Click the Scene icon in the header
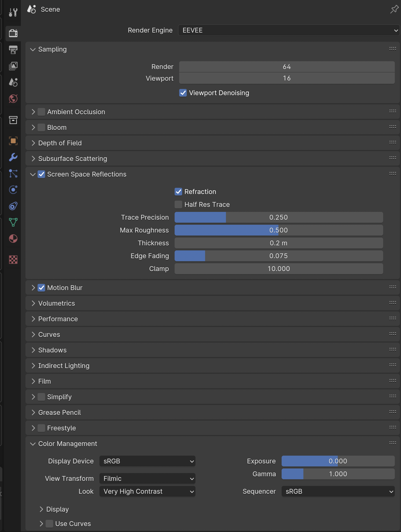 (31, 9)
